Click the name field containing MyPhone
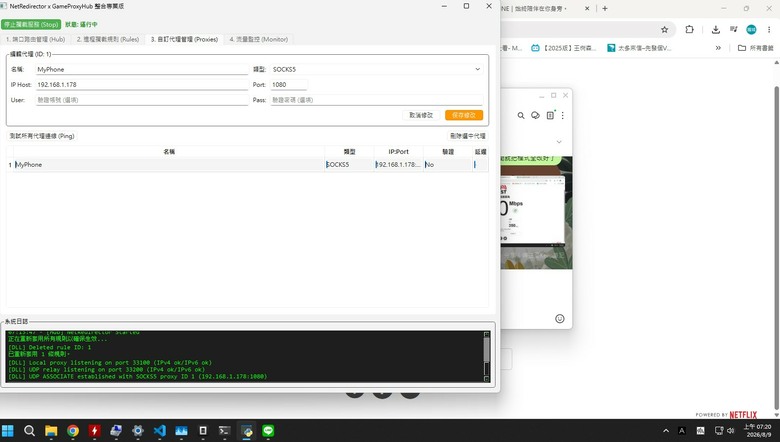 (x=142, y=70)
